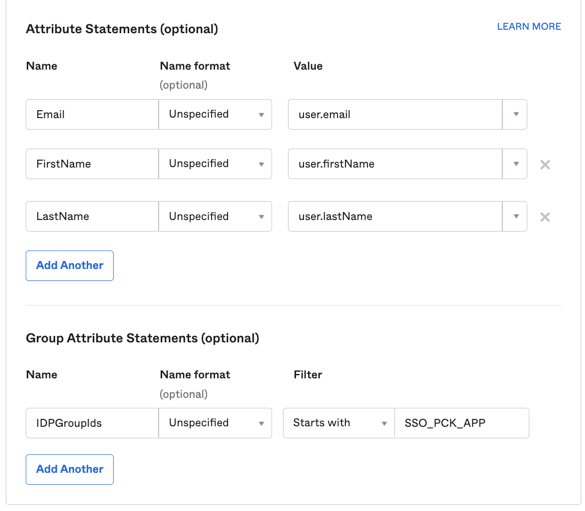Expand the FirstName name format dropdown

click(x=215, y=164)
